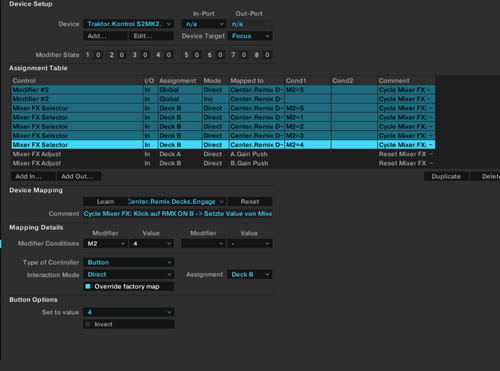
Task: Click the Add In... button
Action: pyautogui.click(x=33, y=176)
